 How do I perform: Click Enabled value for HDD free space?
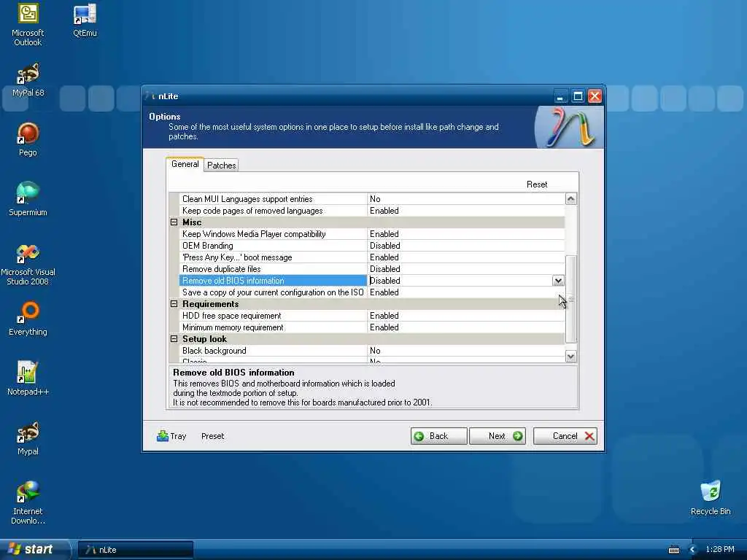click(x=384, y=316)
